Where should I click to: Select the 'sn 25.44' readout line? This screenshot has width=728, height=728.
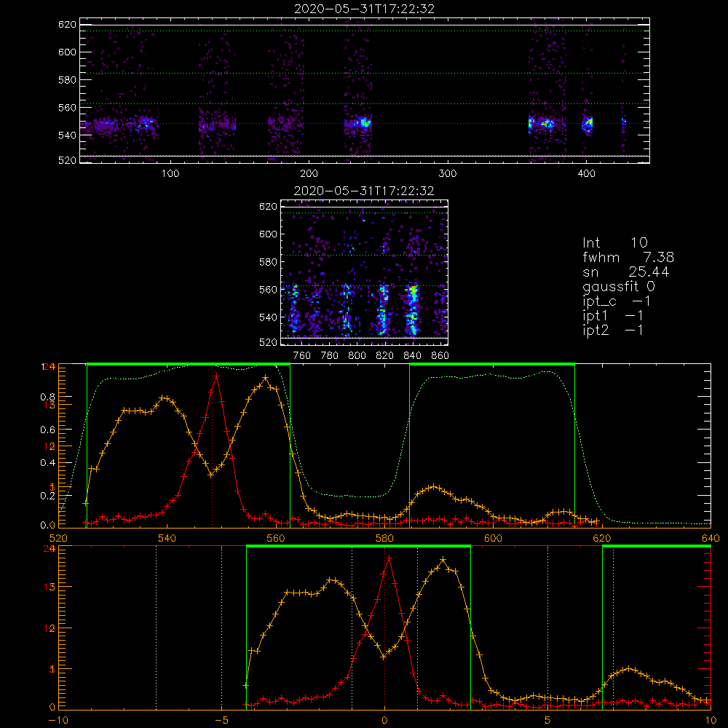[626, 272]
